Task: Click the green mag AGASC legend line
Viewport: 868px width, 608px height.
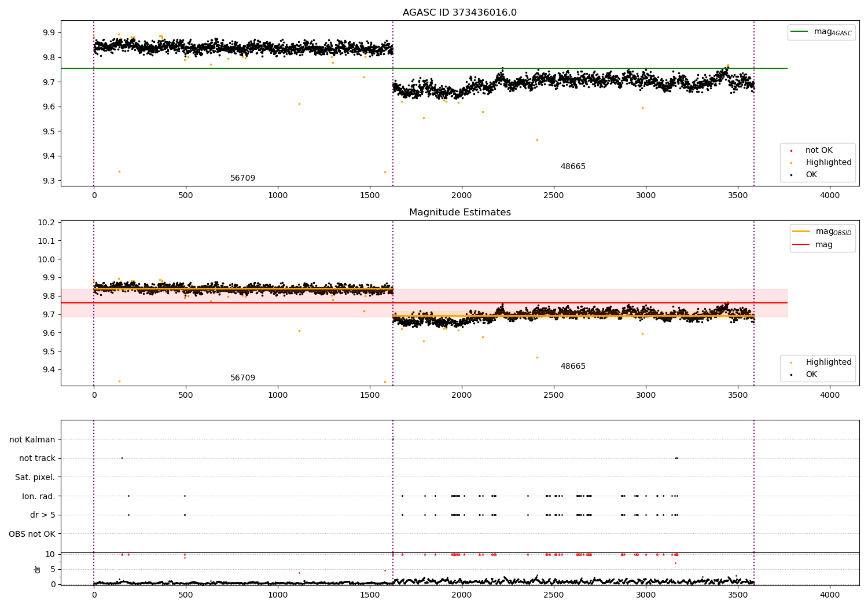Action: (x=800, y=32)
